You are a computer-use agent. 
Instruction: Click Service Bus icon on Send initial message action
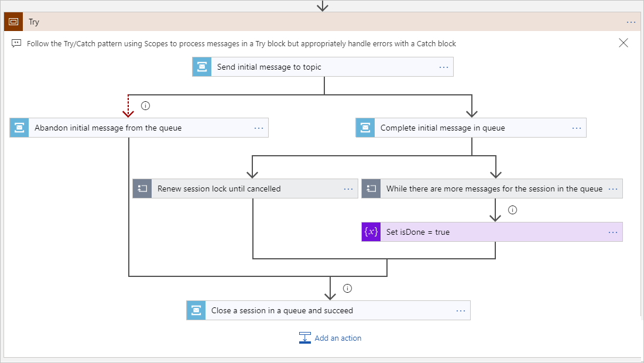tap(201, 66)
